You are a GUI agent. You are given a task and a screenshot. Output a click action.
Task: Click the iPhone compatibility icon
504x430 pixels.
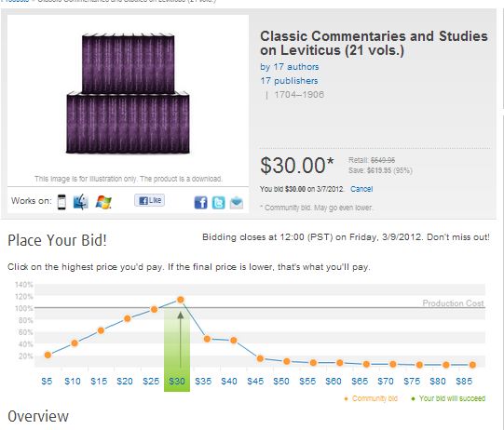[x=61, y=202]
